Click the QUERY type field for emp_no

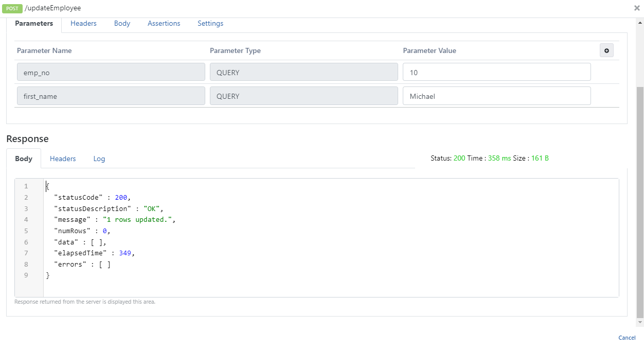tap(303, 72)
